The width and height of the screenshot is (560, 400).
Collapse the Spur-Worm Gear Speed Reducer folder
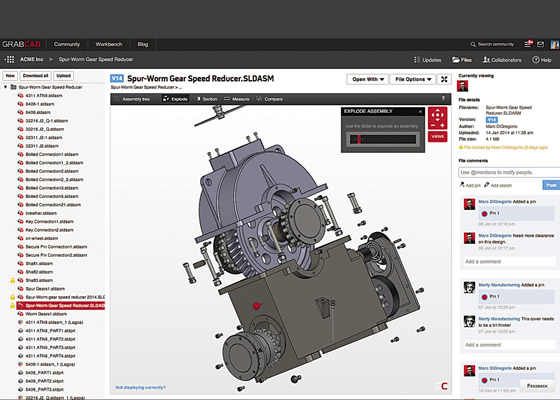coord(5,87)
